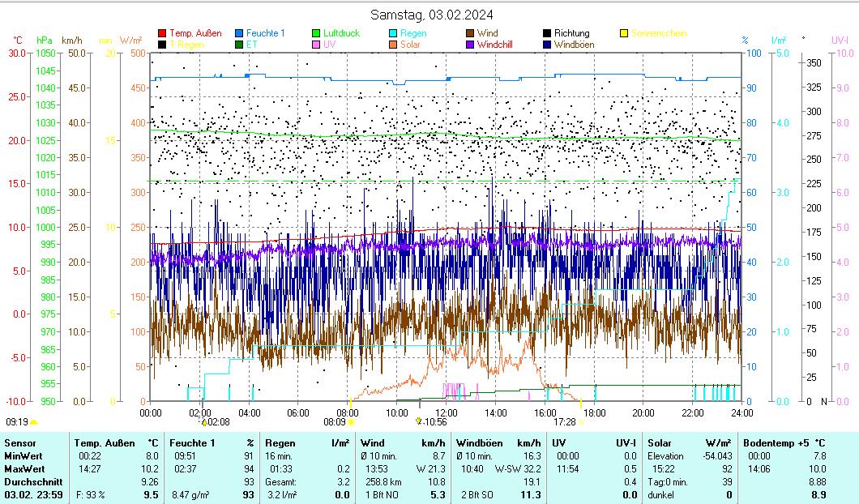Image resolution: width=859 pixels, height=504 pixels.
Task: Click the 03.02. 23:59 timestamp
Action: coord(33,495)
